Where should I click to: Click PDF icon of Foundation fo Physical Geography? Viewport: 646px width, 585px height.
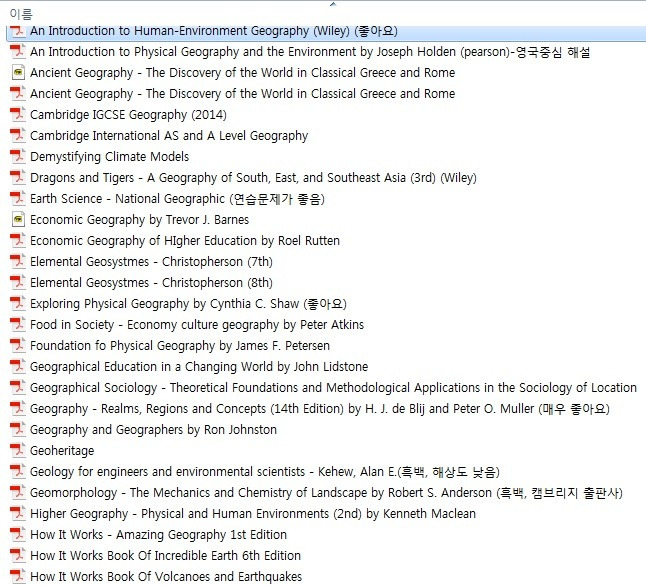(x=18, y=346)
